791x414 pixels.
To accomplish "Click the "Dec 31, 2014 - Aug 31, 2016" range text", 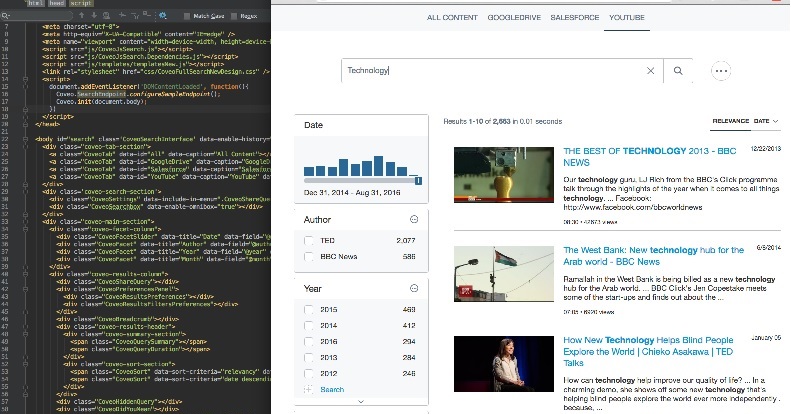I will coord(352,193).
